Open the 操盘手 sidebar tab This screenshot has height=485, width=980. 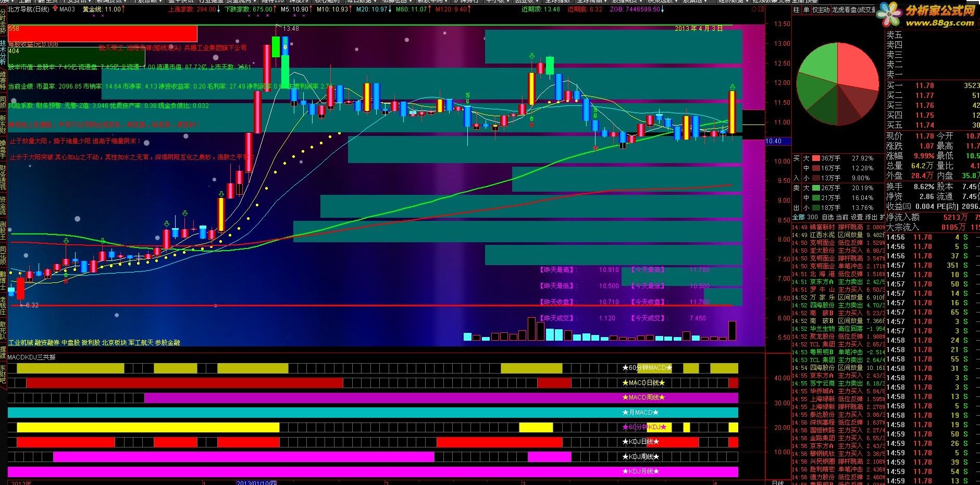[3, 150]
